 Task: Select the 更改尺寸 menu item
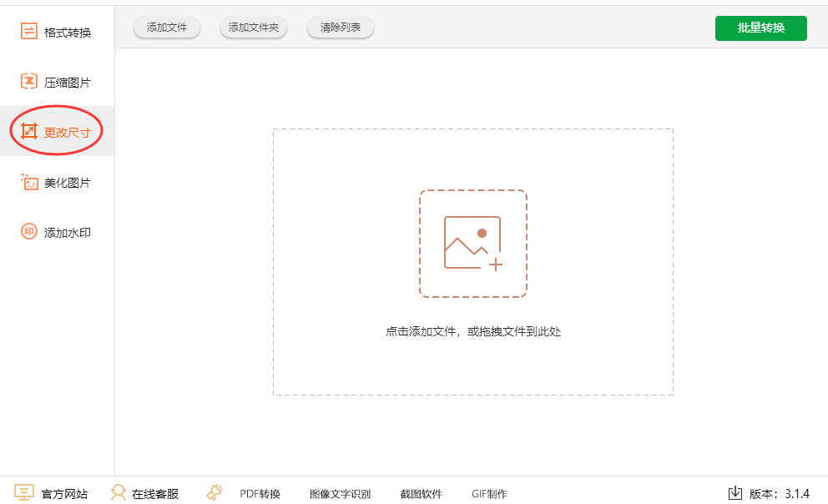(x=57, y=131)
